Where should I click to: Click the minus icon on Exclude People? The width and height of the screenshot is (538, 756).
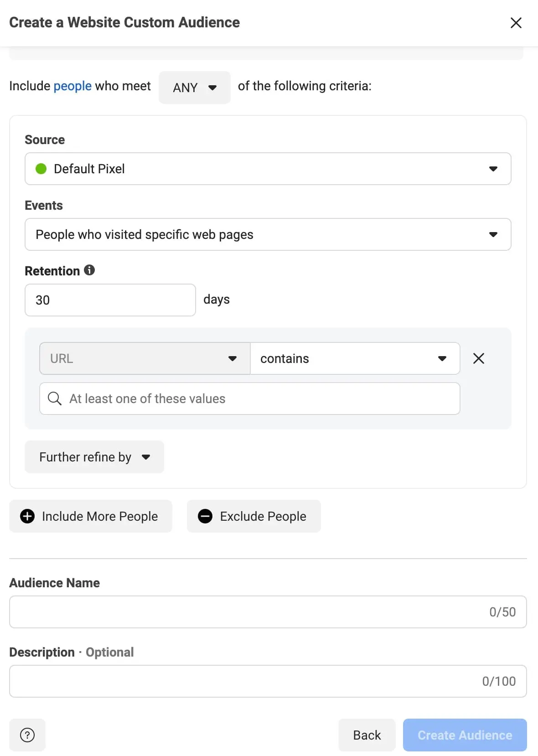click(x=205, y=516)
